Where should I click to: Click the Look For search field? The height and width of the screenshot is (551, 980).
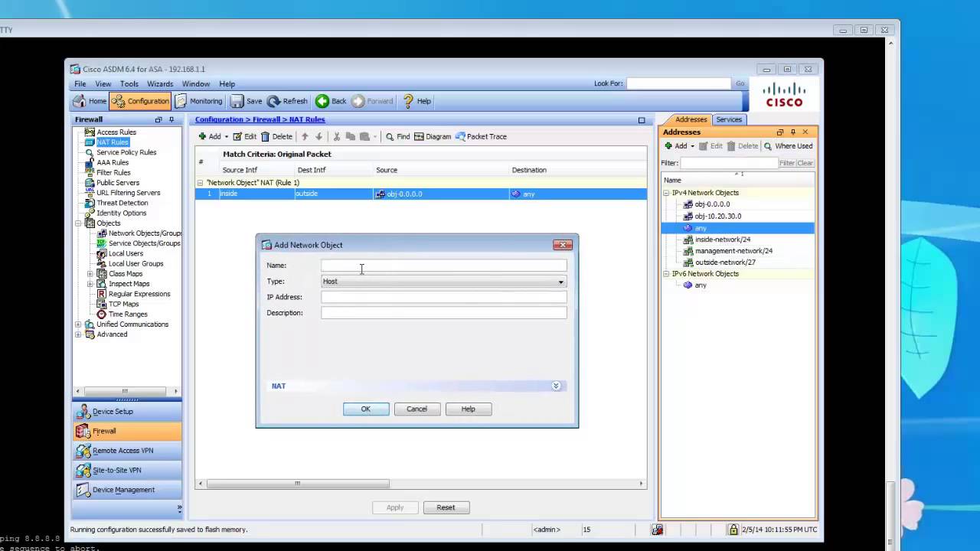pyautogui.click(x=678, y=83)
